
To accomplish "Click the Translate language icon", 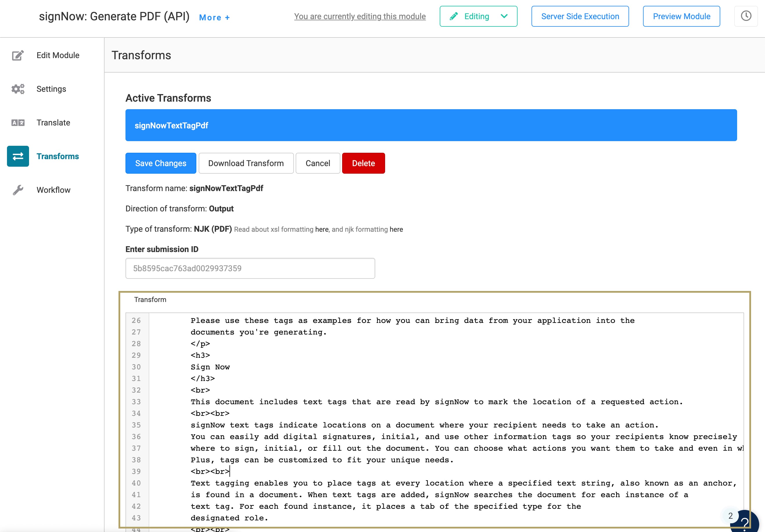I will [x=18, y=123].
